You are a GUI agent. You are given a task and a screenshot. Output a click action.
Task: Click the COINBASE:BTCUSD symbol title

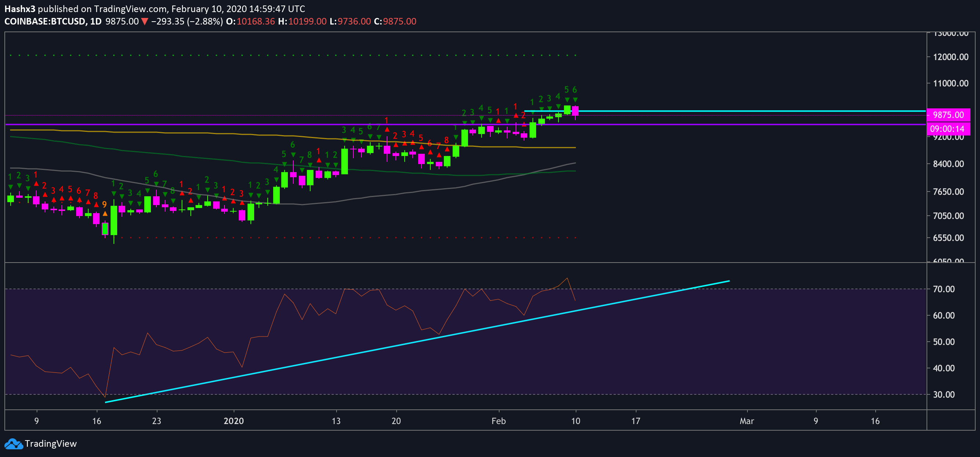pos(45,21)
